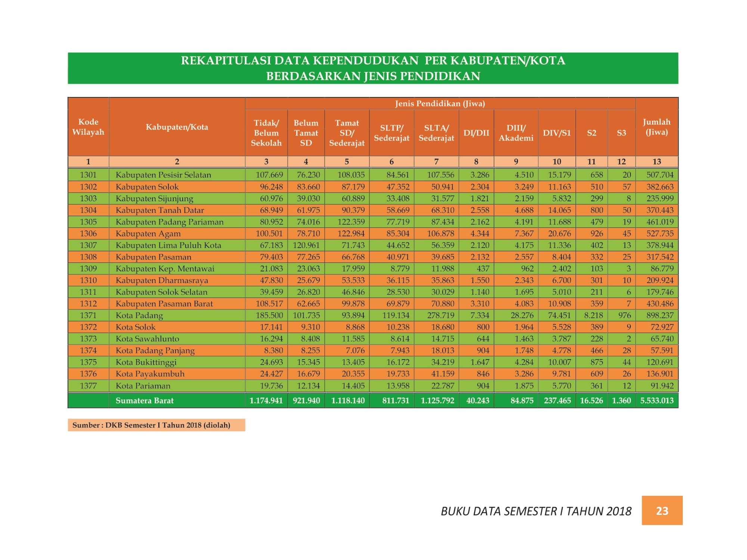Click the 'SLTP/ Sederajat' column header
The width and height of the screenshot is (747, 560).
[x=391, y=133]
